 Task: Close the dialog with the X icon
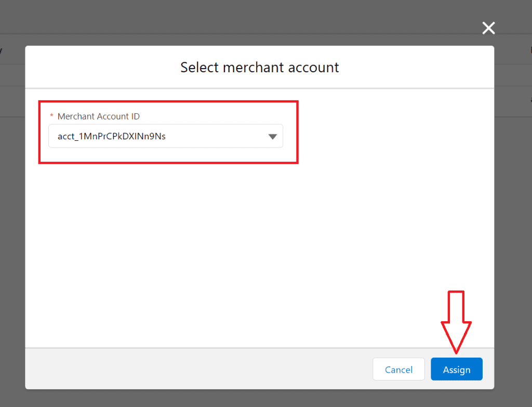point(488,28)
